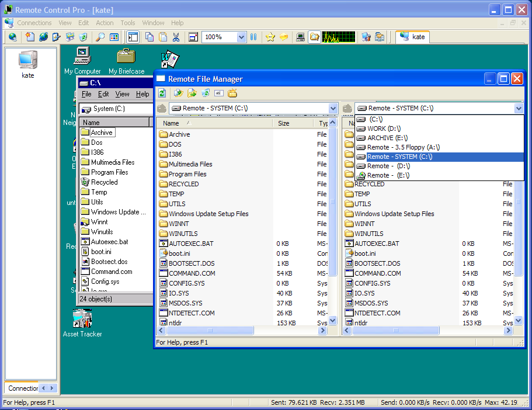This screenshot has width=532, height=410.
Task: Click the magnifier search icon in the main toolbar
Action: [x=100, y=37]
